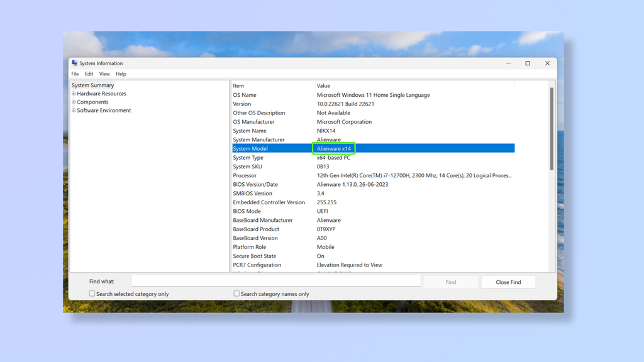Open the Edit menu

(x=89, y=74)
